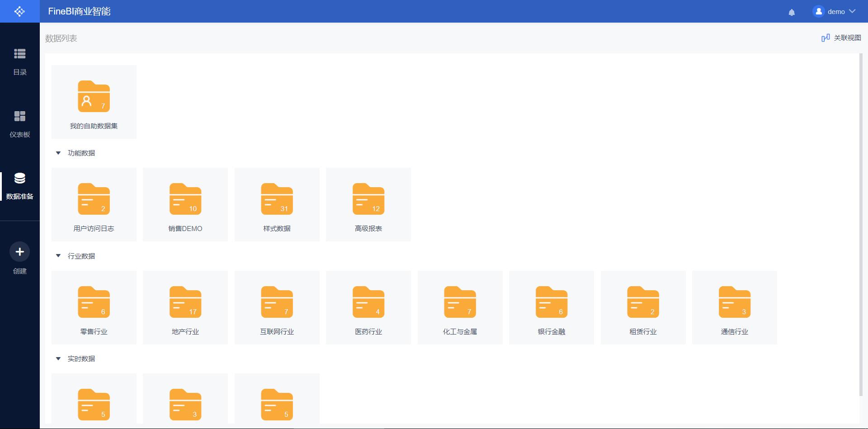Screen dimensions: 868x429
Task: Open the notification bell
Action: point(792,12)
